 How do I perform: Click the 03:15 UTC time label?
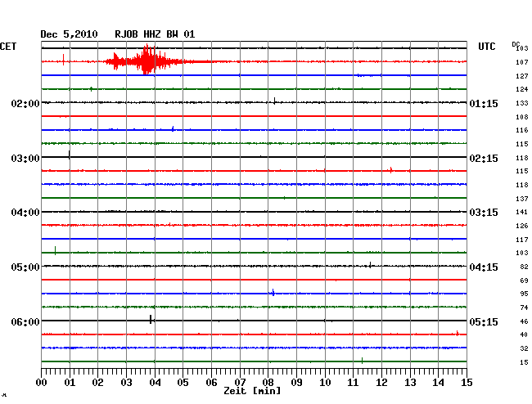tap(484, 213)
